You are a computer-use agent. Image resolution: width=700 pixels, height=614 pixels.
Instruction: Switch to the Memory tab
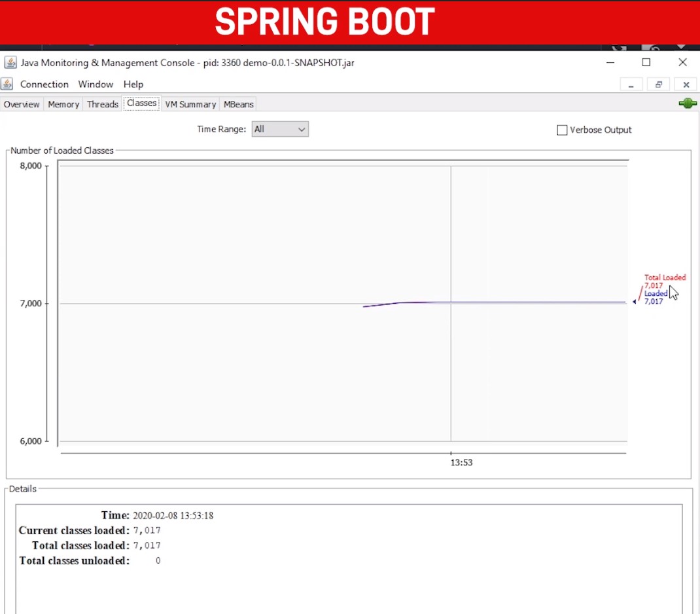coord(63,103)
